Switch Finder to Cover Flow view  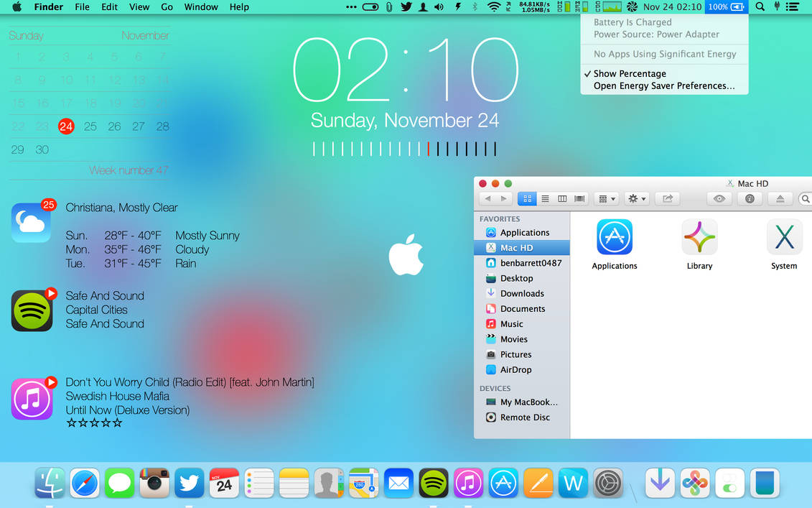coord(579,198)
